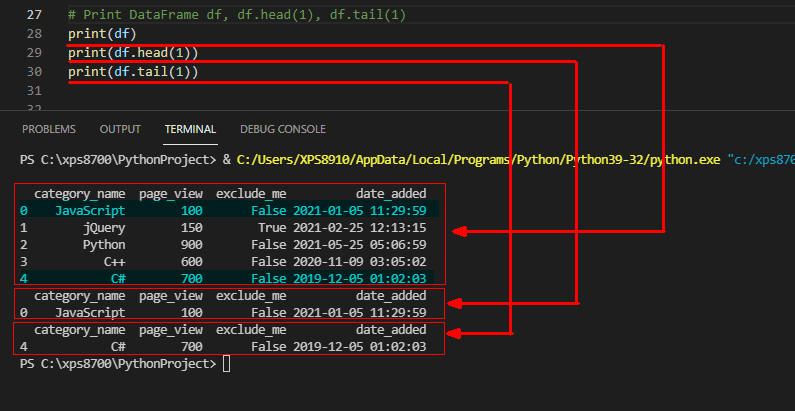This screenshot has width=795, height=411.
Task: Click the python.exe path in the terminal command
Action: tap(478, 160)
